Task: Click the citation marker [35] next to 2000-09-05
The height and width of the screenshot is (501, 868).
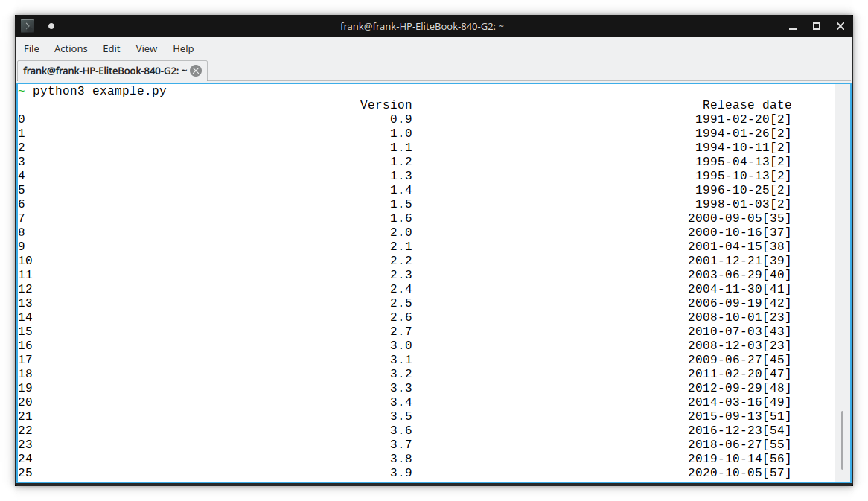Action: point(778,218)
